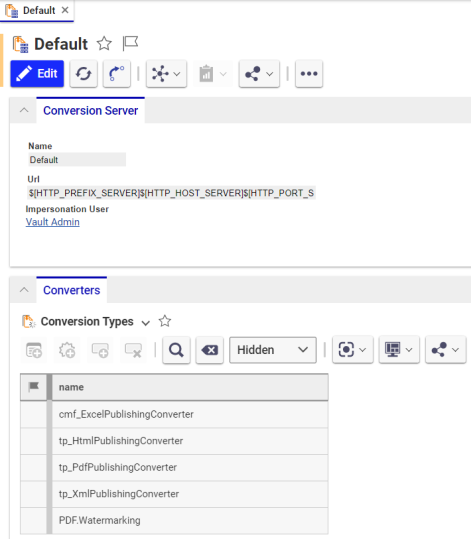Click the magnifier search button
Screen dimensions: 471x539
coord(176,350)
